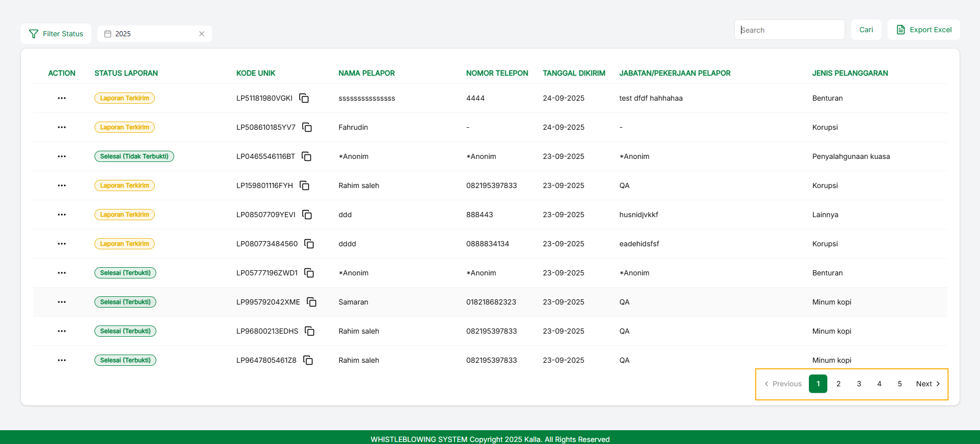
Task: Select the Selesai (Tidak Terbukti) status badge
Action: tap(134, 156)
